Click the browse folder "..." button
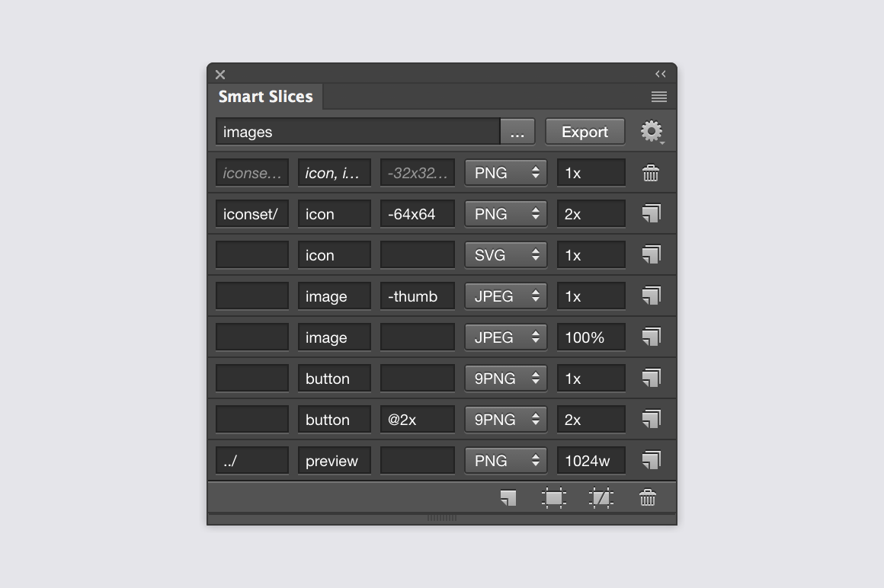 pyautogui.click(x=517, y=132)
